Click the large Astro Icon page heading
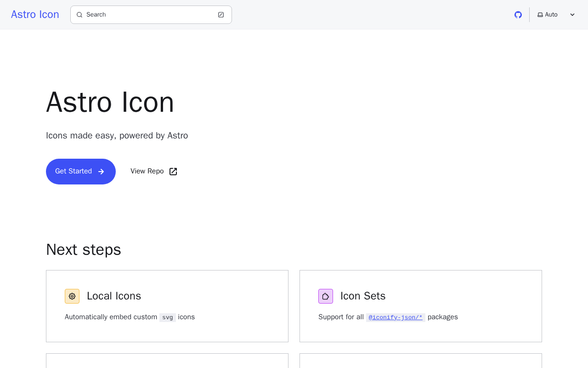 pyautogui.click(x=110, y=102)
